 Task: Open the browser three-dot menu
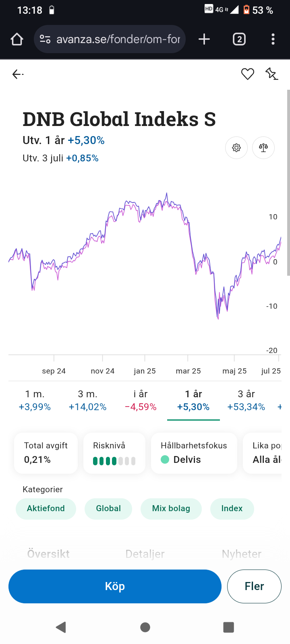tap(273, 39)
